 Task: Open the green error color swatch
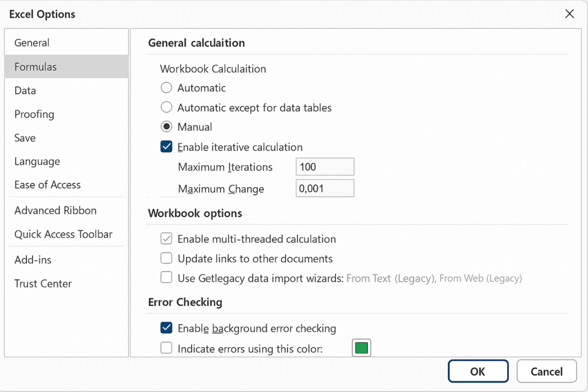(x=361, y=348)
